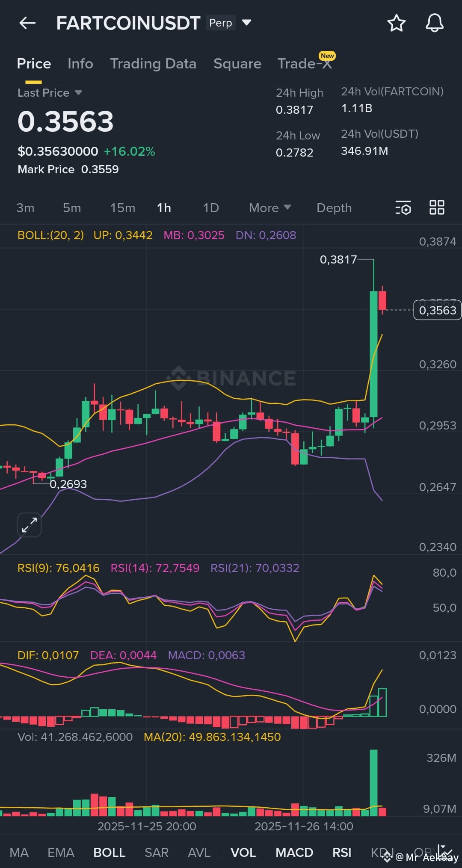
Task: Select the 15m timeframe
Action: pos(123,208)
